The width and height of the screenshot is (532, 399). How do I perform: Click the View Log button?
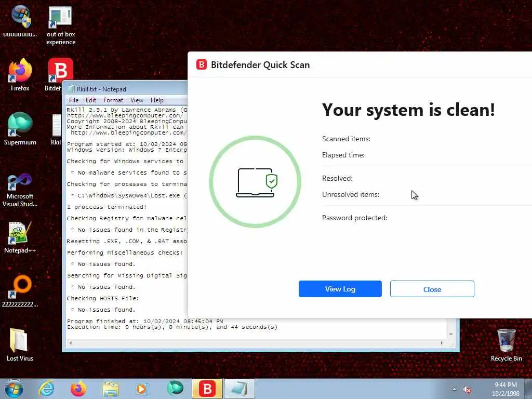(x=340, y=289)
